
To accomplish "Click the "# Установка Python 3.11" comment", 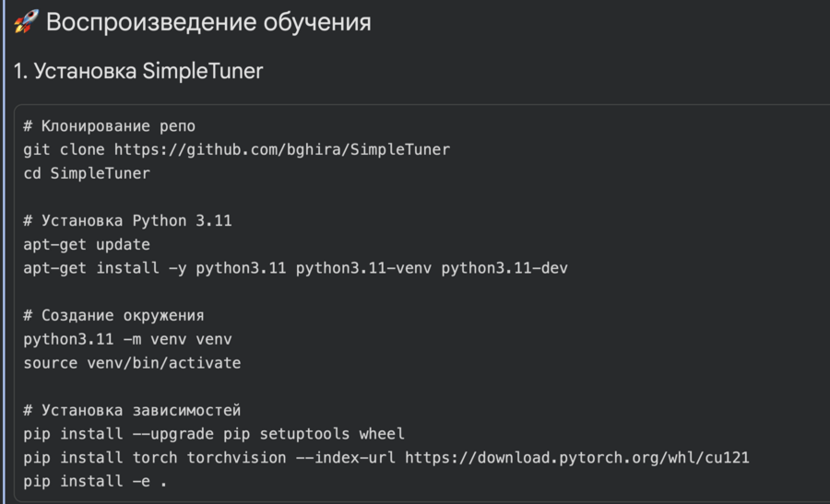I will [128, 221].
